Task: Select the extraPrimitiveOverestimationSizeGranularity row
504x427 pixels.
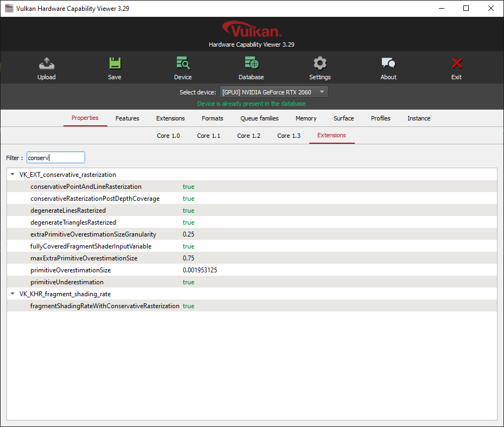Action: pos(252,234)
